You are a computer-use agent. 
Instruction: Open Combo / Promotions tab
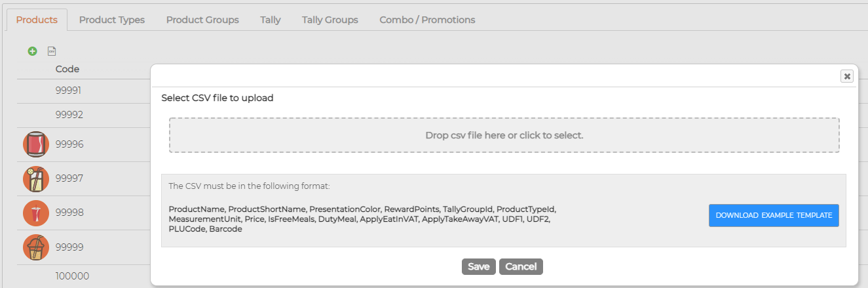click(x=427, y=20)
